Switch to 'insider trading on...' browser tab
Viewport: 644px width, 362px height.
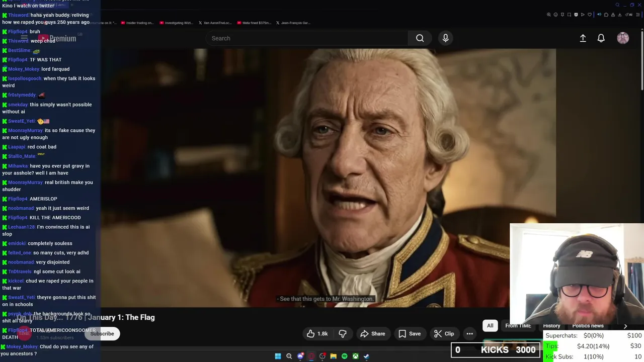click(137, 23)
